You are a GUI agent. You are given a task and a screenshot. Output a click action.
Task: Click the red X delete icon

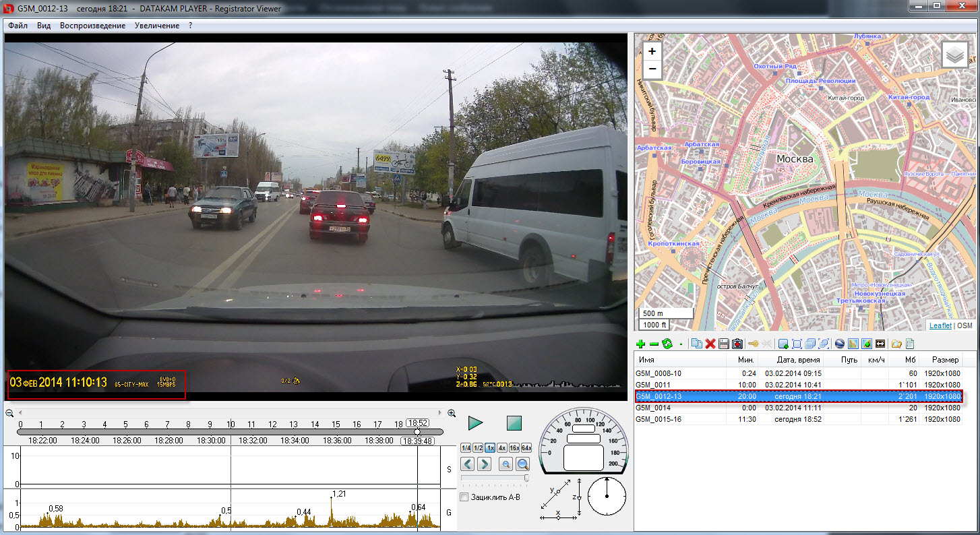tap(710, 344)
